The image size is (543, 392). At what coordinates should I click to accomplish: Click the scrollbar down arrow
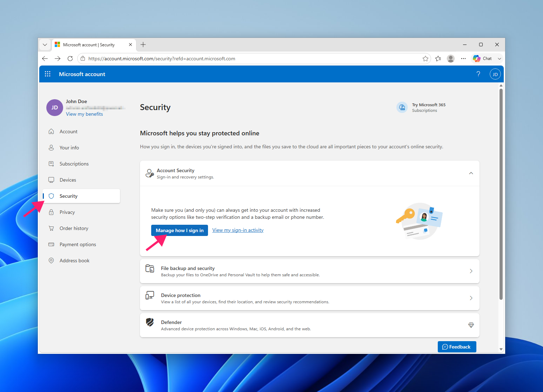pyautogui.click(x=501, y=349)
